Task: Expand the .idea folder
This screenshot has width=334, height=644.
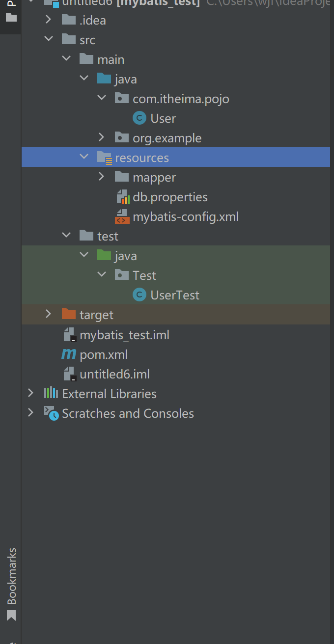Action: 48,20
